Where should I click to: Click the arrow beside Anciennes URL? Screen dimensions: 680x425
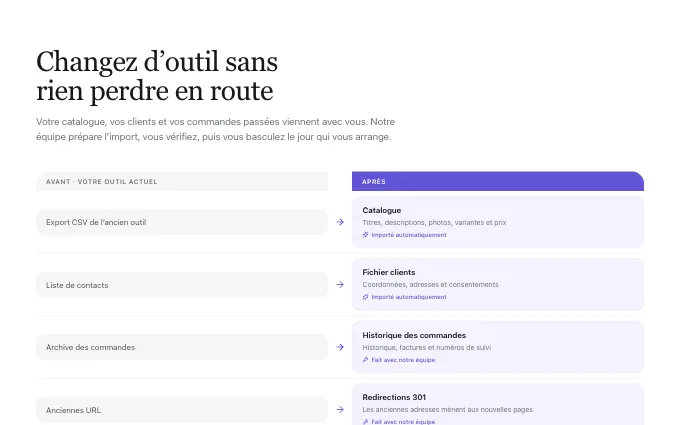point(340,409)
